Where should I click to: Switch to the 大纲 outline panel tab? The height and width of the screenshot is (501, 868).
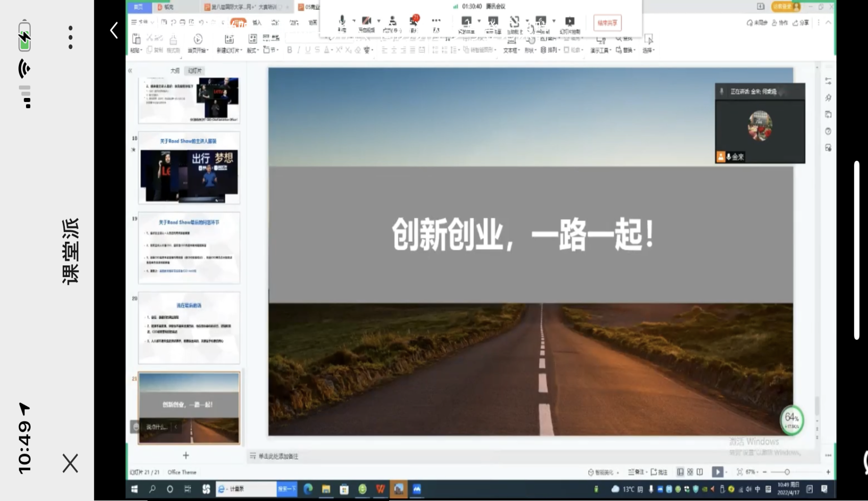coord(175,70)
